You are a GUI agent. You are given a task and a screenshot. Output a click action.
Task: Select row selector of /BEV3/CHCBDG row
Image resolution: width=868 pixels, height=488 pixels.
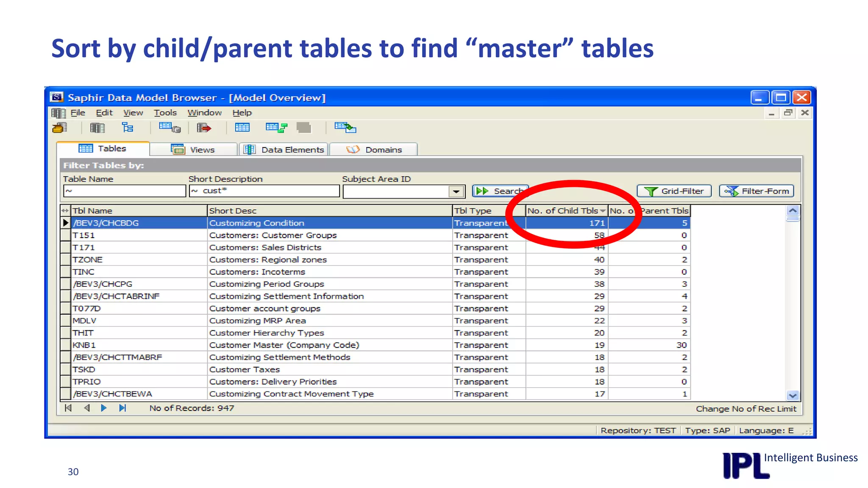(66, 223)
